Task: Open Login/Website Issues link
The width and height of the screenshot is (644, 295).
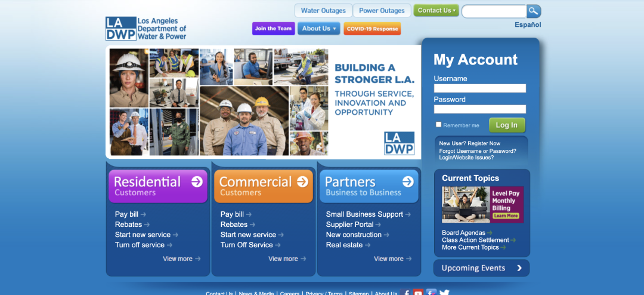Action: tap(466, 158)
